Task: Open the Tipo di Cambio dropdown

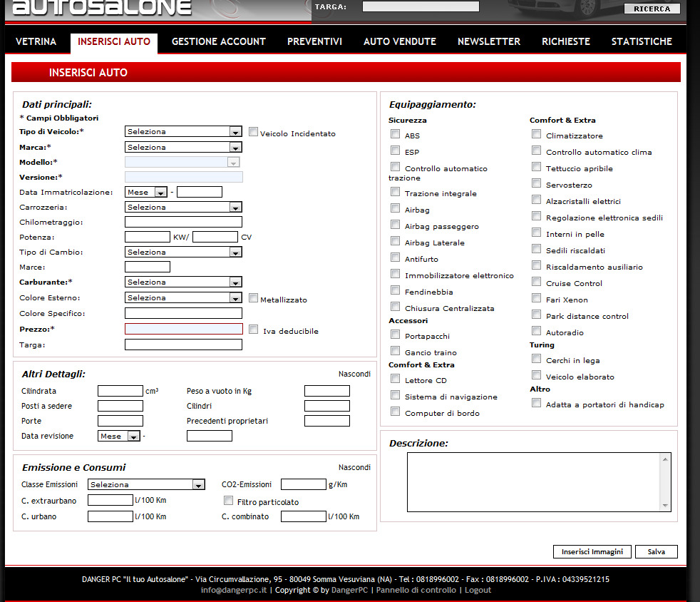Action: click(x=183, y=252)
